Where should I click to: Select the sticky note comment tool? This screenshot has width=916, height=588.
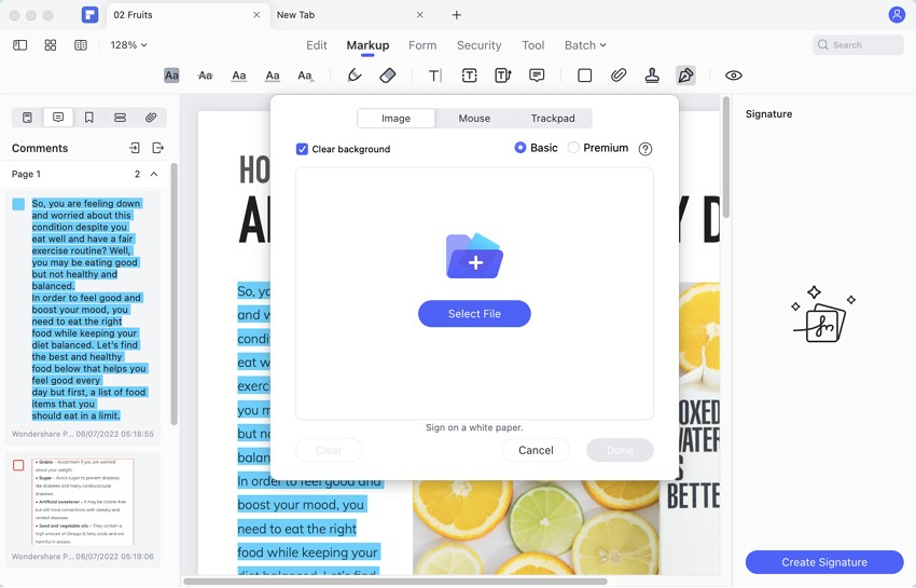tap(537, 75)
